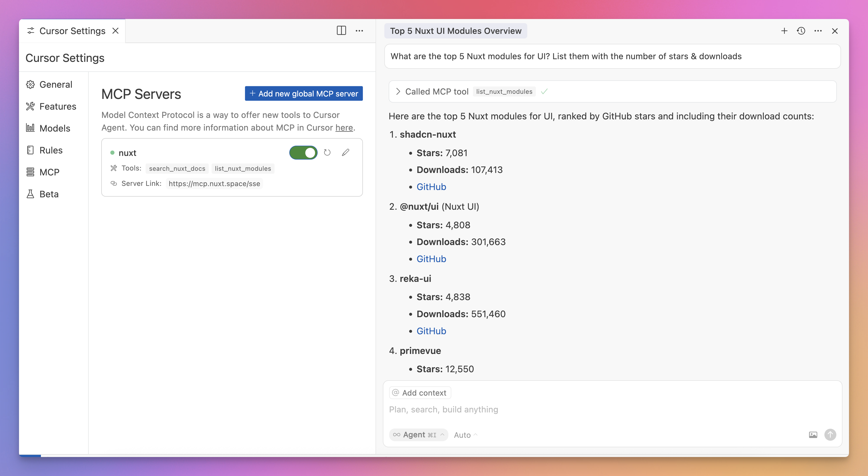The width and height of the screenshot is (868, 476).
Task: Switch to the Cursor Settings tab
Action: click(72, 31)
